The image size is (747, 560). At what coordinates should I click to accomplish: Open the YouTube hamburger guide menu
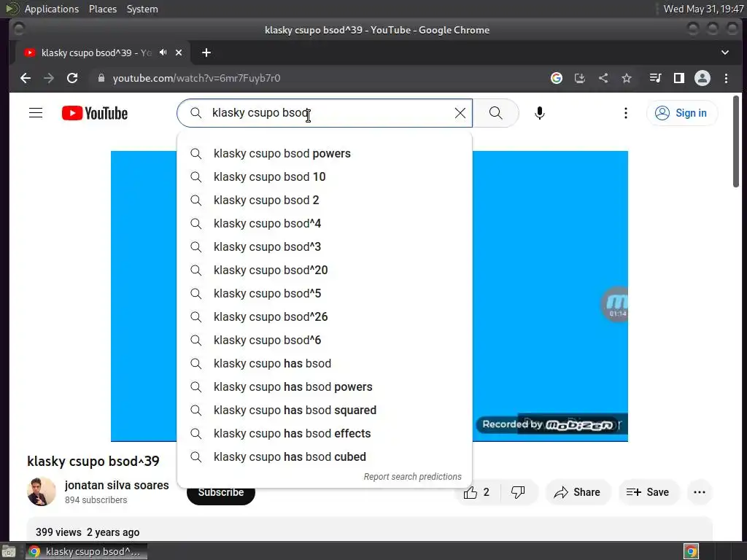click(36, 113)
